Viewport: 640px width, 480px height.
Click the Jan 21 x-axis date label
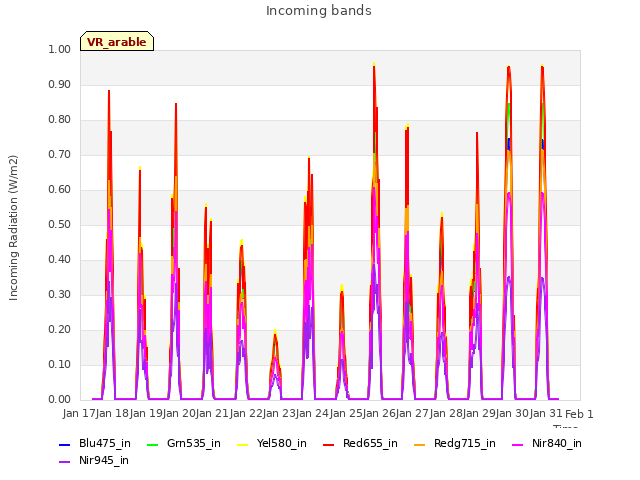pos(212,413)
